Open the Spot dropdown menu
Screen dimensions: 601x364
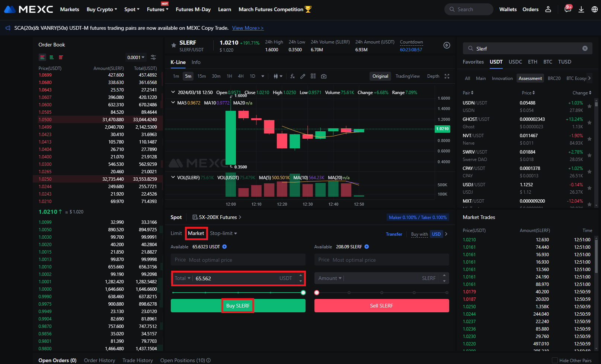[x=132, y=9]
